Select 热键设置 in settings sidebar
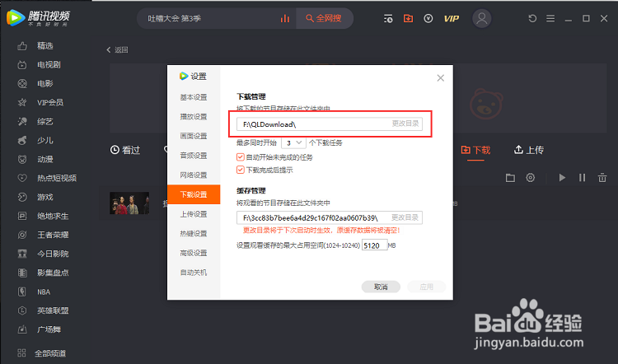Image resolution: width=618 pixels, height=364 pixels. click(x=194, y=233)
